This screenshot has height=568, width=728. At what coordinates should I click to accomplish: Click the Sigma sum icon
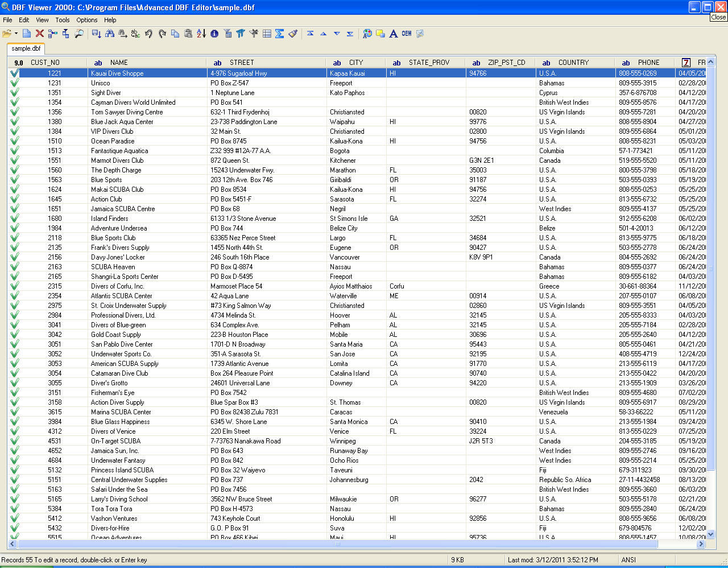pyautogui.click(x=280, y=34)
